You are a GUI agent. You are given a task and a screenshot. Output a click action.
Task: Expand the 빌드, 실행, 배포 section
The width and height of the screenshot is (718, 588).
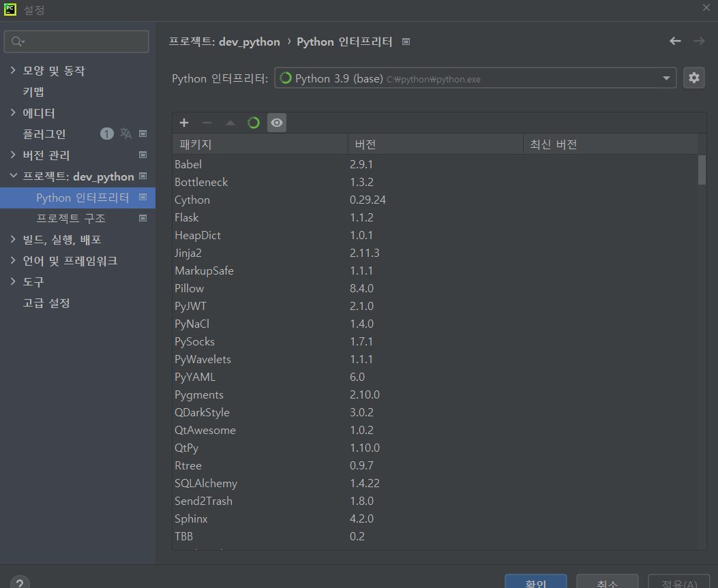(13, 239)
